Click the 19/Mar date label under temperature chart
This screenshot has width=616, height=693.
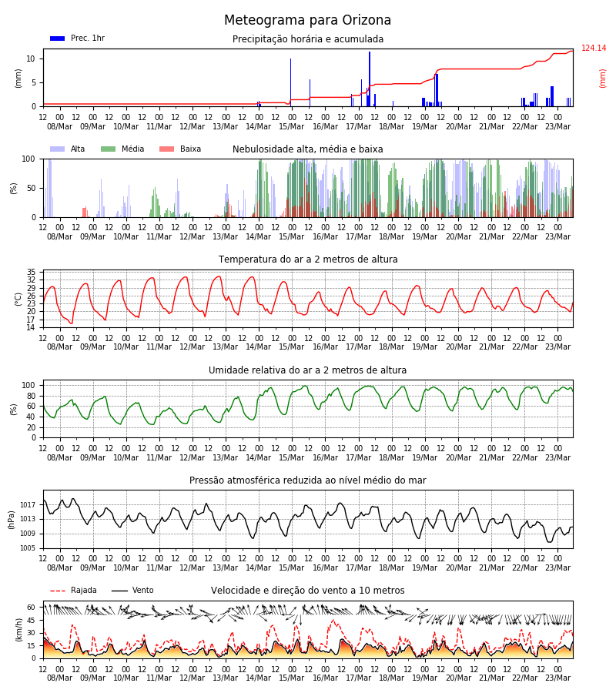tap(425, 347)
